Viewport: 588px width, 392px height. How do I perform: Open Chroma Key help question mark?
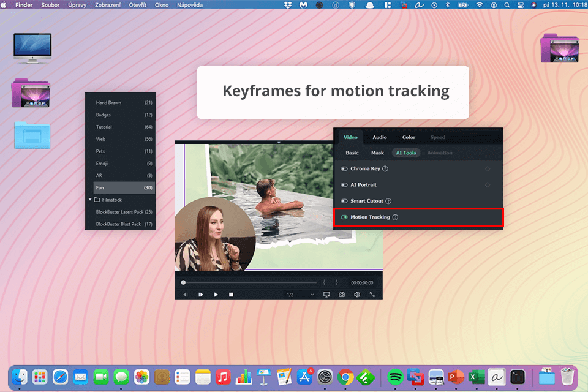coord(385,169)
